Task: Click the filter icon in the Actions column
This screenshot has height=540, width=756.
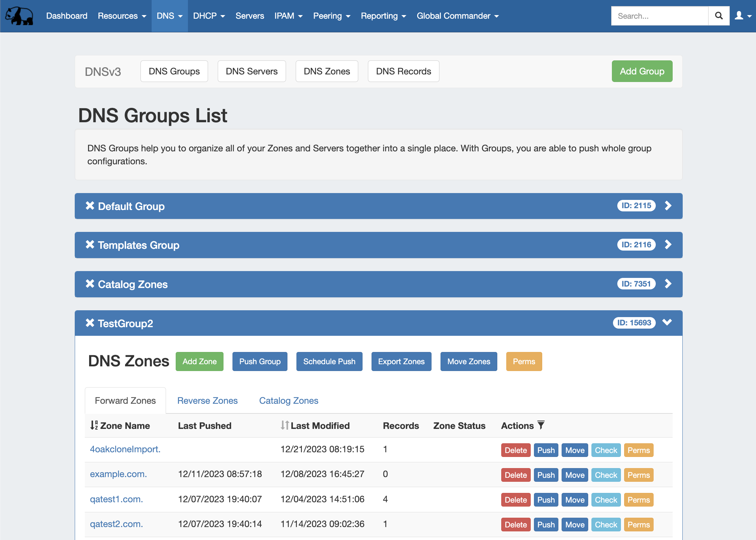Action: coord(541,425)
